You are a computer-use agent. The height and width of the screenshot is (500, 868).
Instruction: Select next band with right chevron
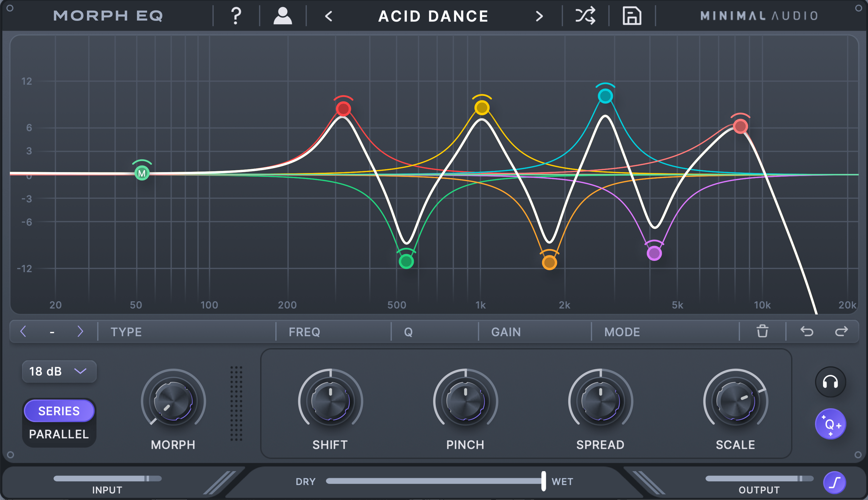[x=80, y=331]
